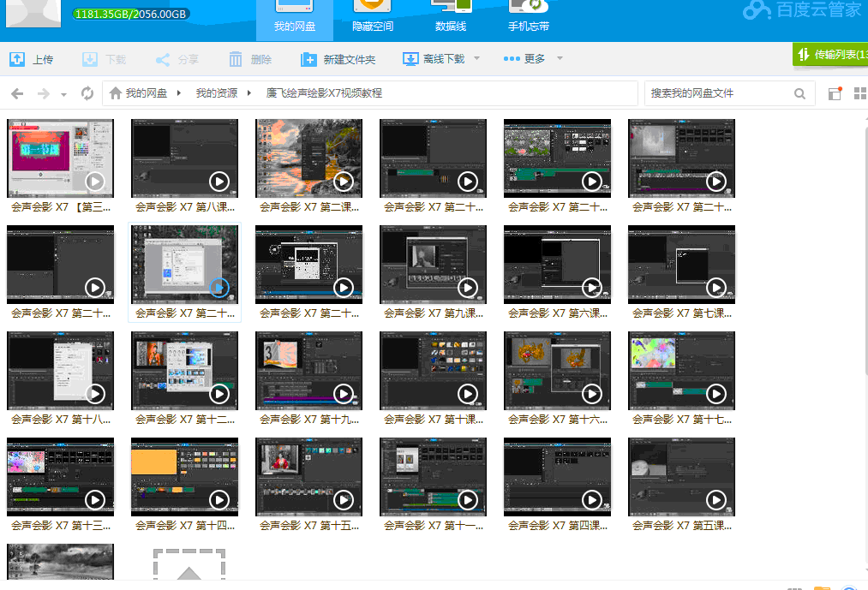868x590 pixels.
Task: Click the 数据线 (Data Cable) icon
Action: pyautogui.click(x=448, y=13)
